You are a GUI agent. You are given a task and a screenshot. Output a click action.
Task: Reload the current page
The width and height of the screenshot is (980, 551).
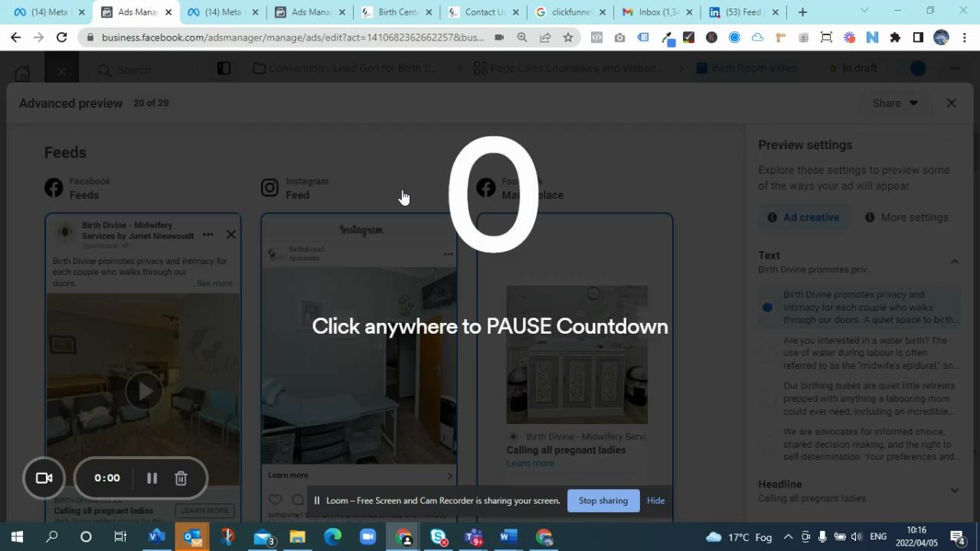point(61,37)
